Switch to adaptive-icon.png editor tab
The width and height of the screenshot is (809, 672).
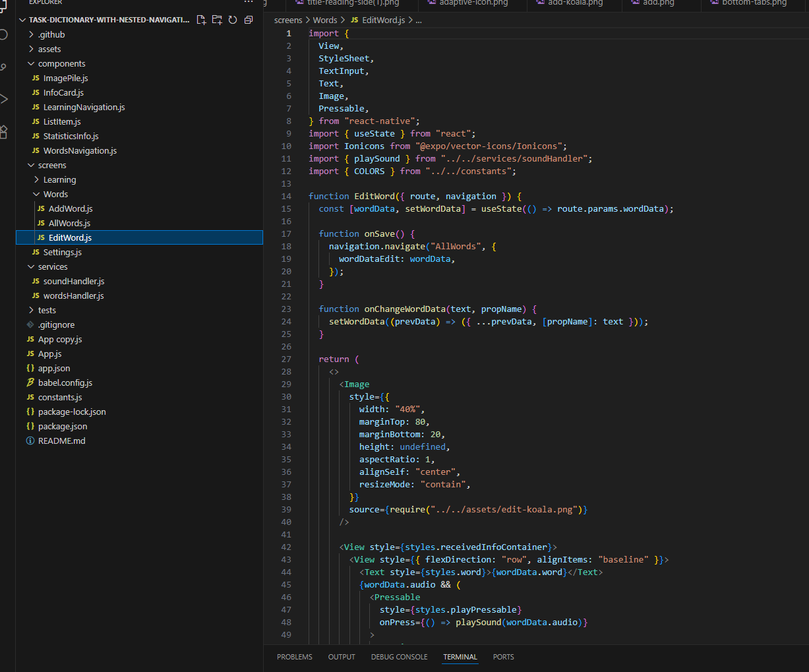[473, 3]
